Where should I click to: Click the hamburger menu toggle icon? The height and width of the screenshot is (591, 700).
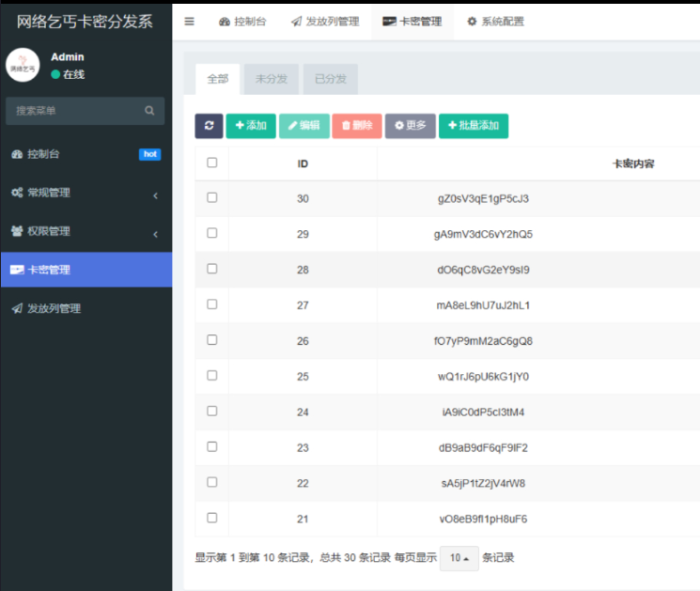coord(189,22)
